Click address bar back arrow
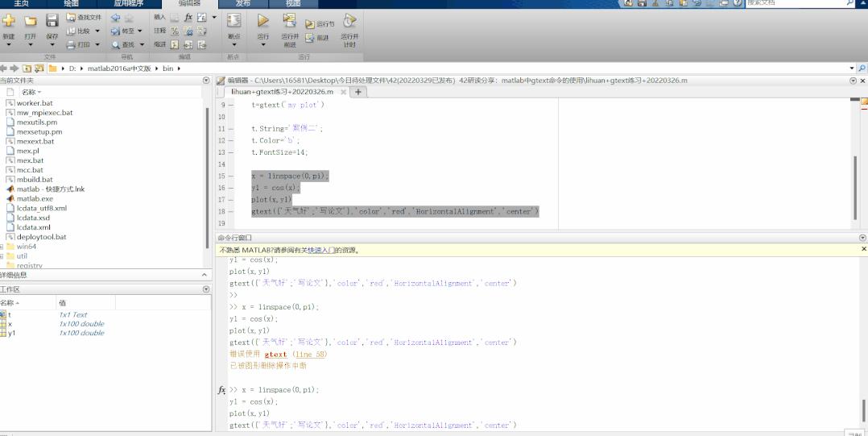Viewport: 868px width, 436px height. coord(3,69)
